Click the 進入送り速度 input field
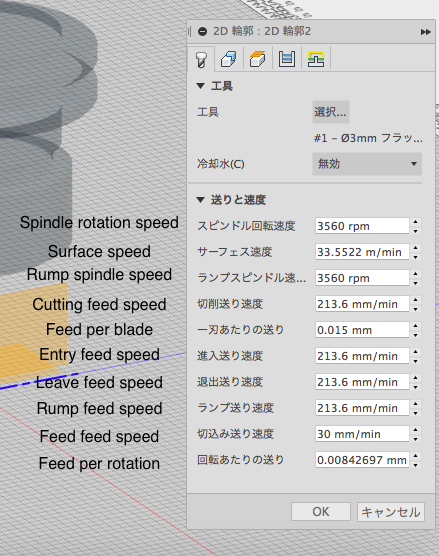Image resolution: width=439 pixels, height=556 pixels. [362, 356]
